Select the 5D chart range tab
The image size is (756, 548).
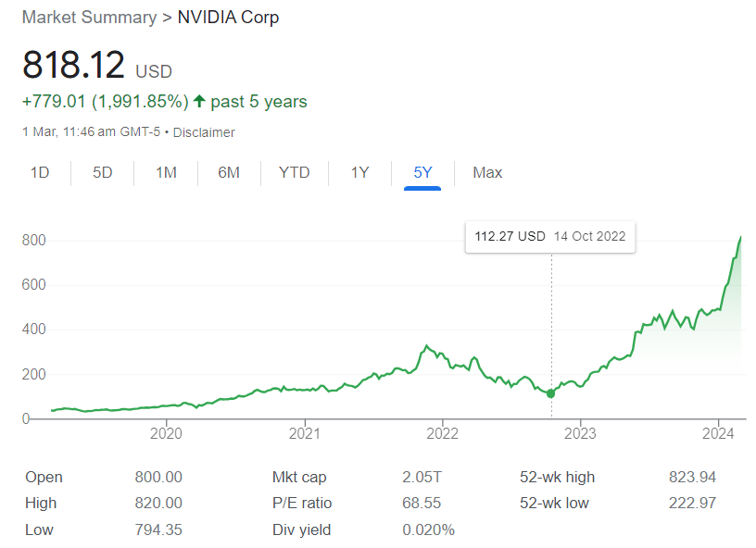coord(103,172)
